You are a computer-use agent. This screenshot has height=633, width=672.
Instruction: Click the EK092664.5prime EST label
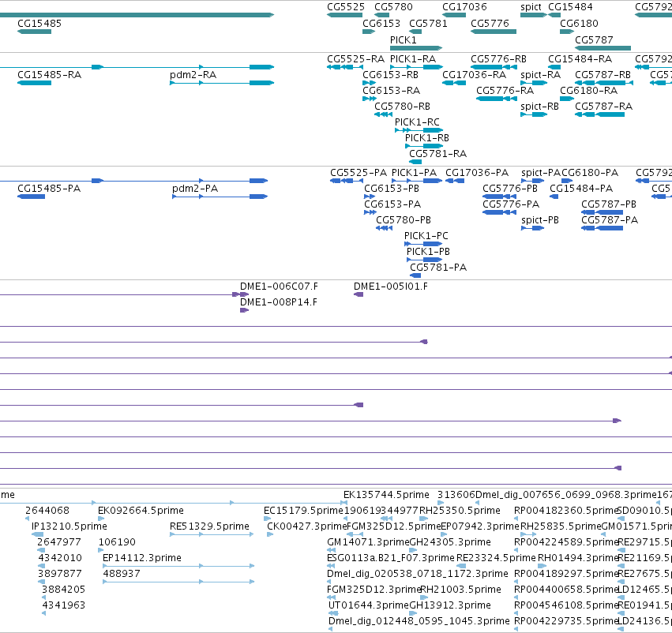pos(141,511)
